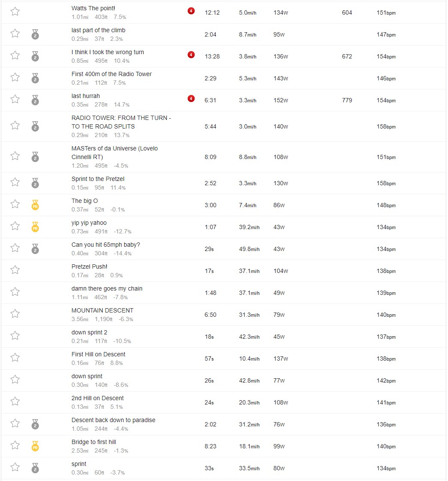The width and height of the screenshot is (448, 481).
Task: Open 'MASTers of da Universe' segment details
Action: [115, 153]
